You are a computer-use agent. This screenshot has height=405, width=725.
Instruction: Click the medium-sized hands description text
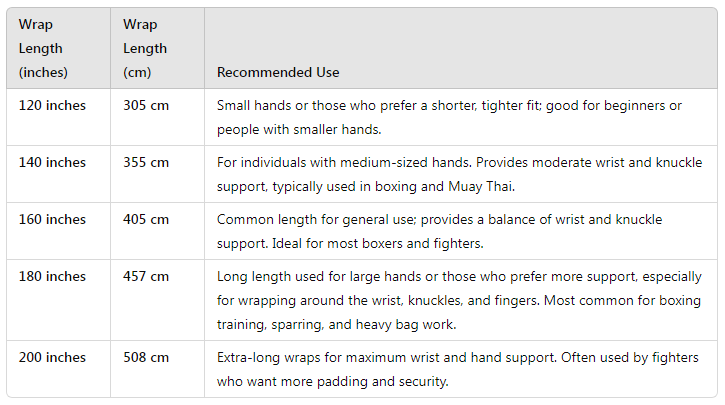(x=459, y=174)
